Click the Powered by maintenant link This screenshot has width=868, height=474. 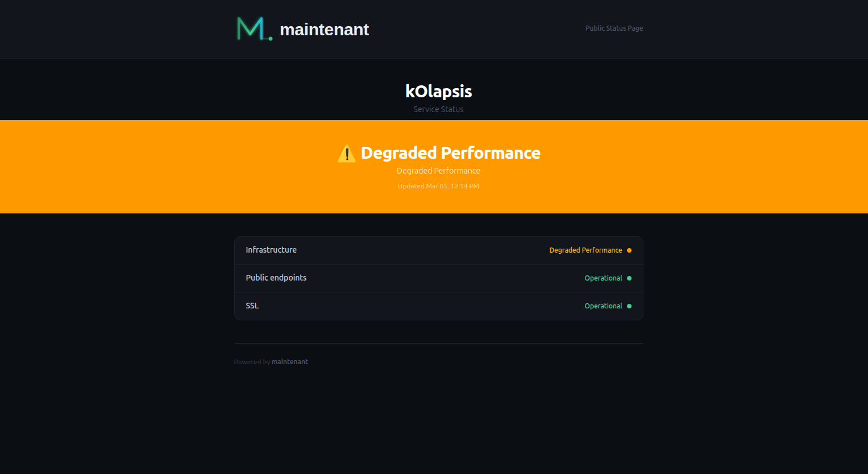pyautogui.click(x=290, y=361)
